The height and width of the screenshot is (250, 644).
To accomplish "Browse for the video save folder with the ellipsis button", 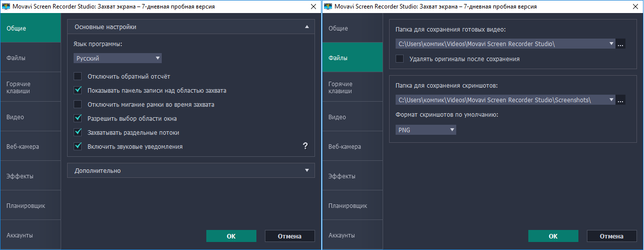I will 621,44.
